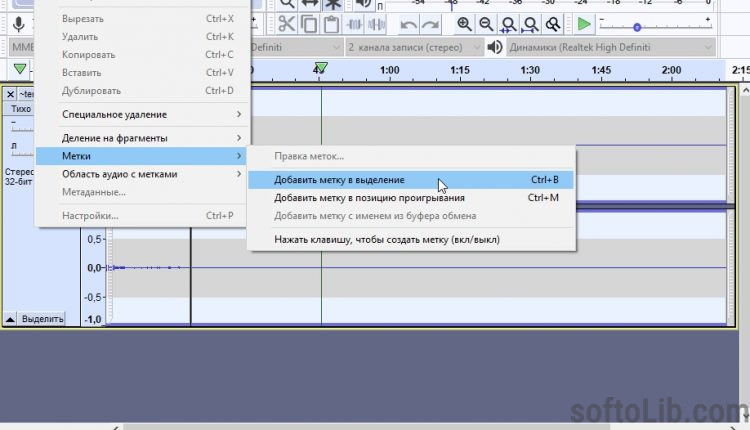Screen dimensions: 750x430
Task: Click the microphone recording device icon
Action: click(x=19, y=24)
